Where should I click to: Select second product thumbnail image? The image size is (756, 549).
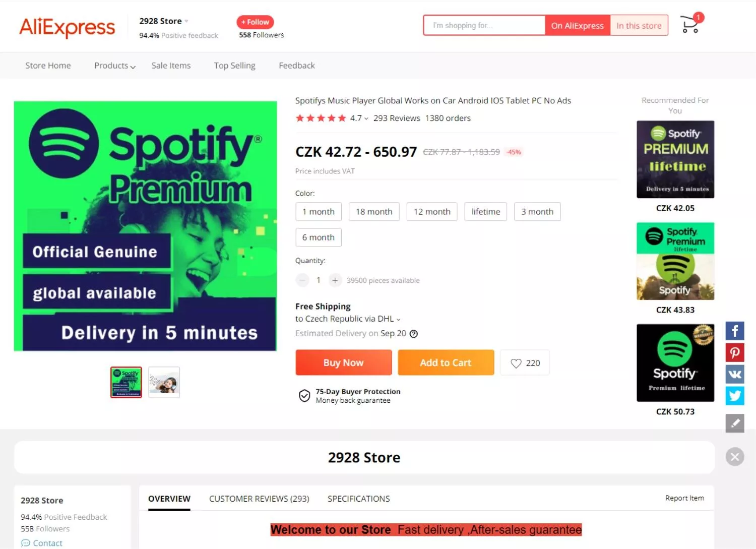pos(164,383)
